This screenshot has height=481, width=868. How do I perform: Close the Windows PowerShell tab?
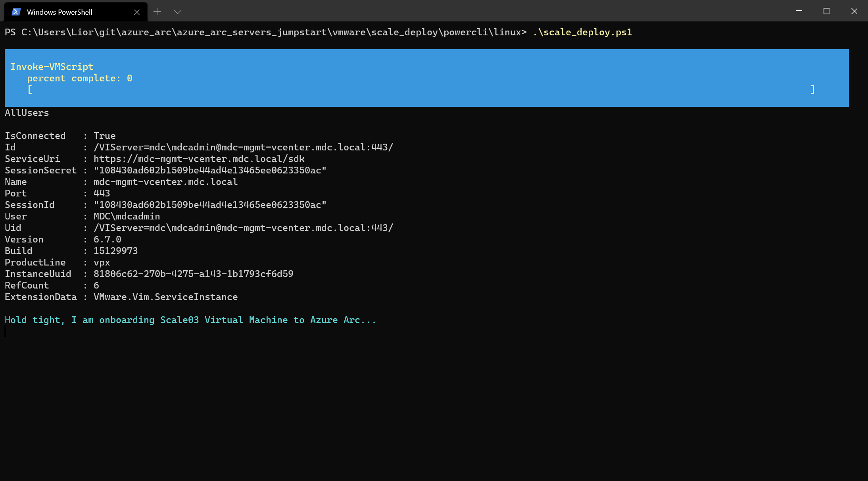137,12
